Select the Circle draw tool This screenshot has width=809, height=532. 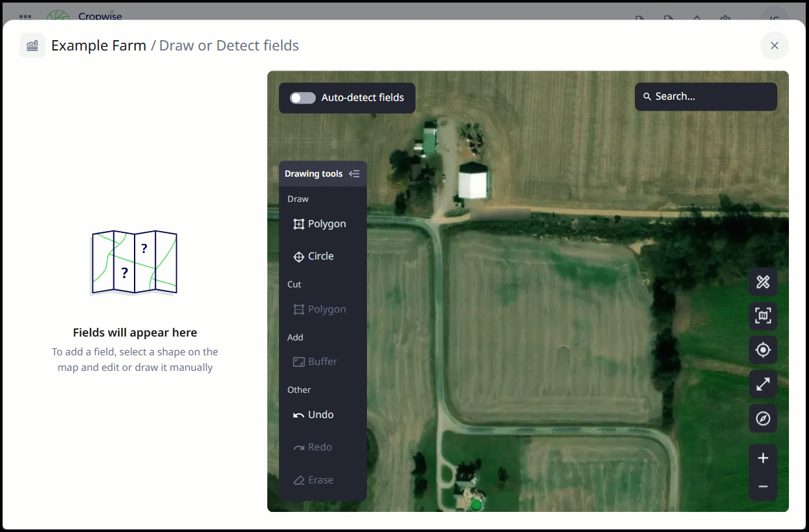(314, 256)
